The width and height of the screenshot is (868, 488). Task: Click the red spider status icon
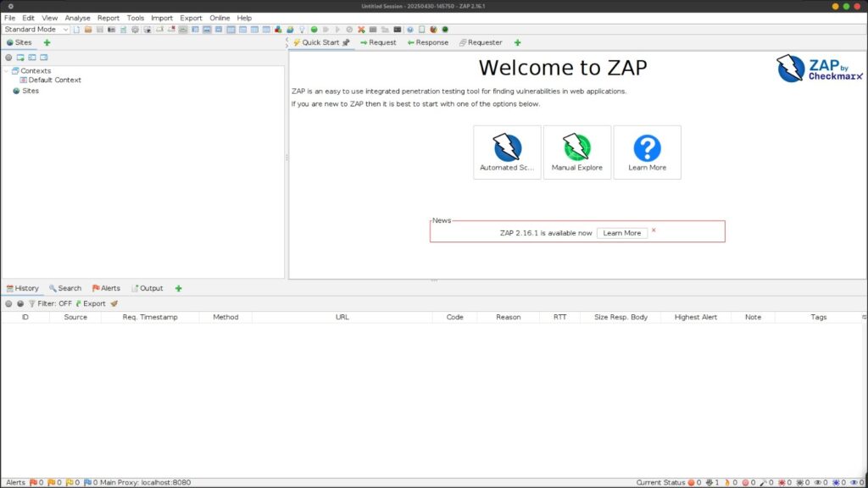tap(781, 482)
